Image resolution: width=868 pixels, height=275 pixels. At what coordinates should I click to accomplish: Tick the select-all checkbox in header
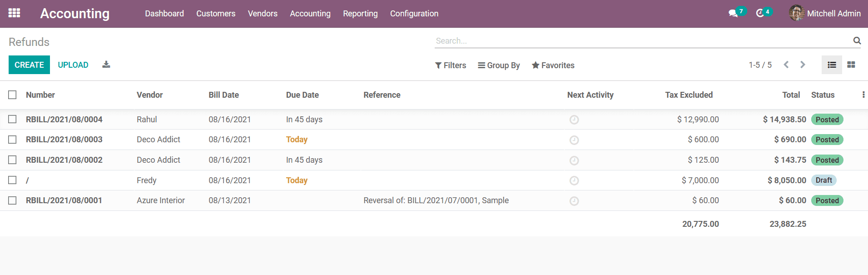point(12,95)
